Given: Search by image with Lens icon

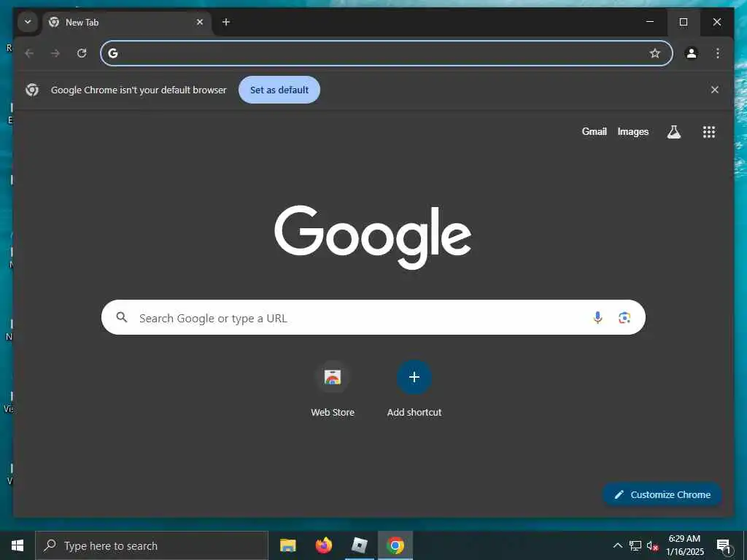Looking at the screenshot, I should click(x=624, y=318).
